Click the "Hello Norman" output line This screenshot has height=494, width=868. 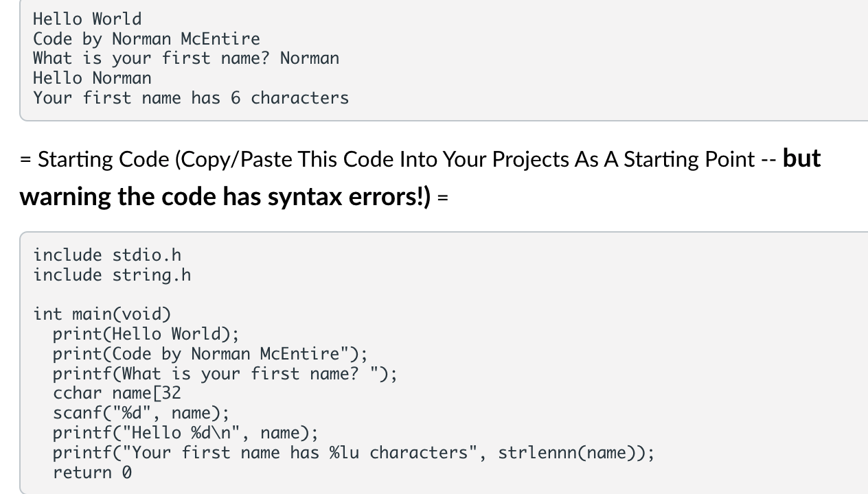pyautogui.click(x=92, y=78)
